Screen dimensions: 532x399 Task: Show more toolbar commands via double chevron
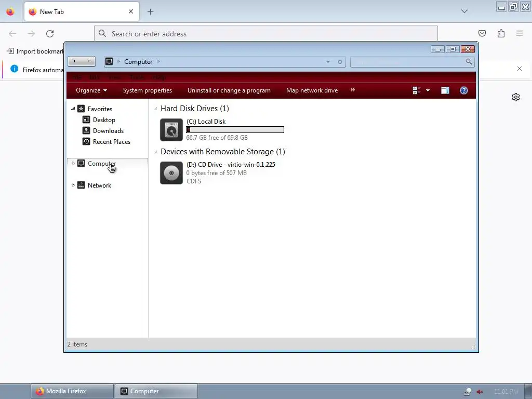[x=353, y=90]
